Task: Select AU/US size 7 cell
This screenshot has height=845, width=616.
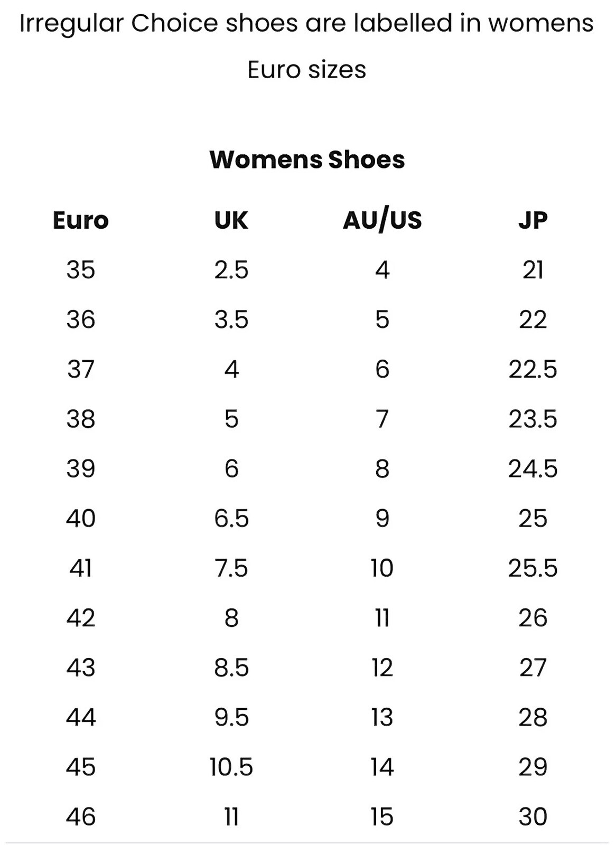Action: [382, 419]
